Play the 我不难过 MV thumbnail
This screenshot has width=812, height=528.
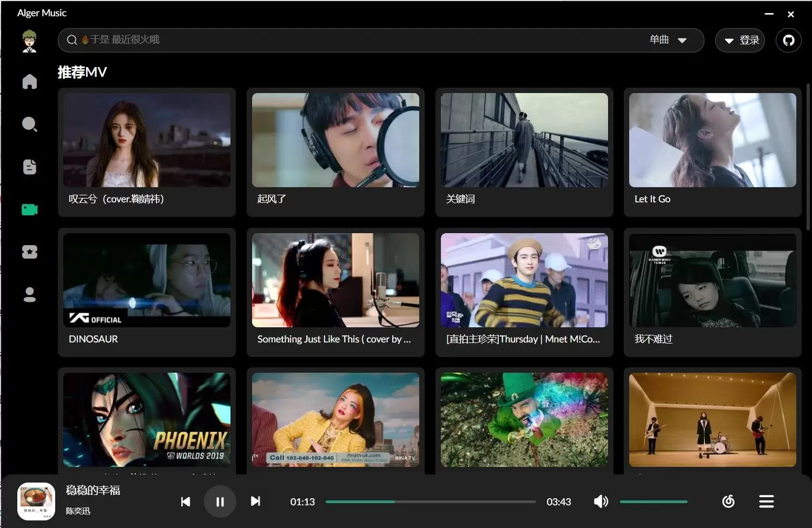coord(712,280)
